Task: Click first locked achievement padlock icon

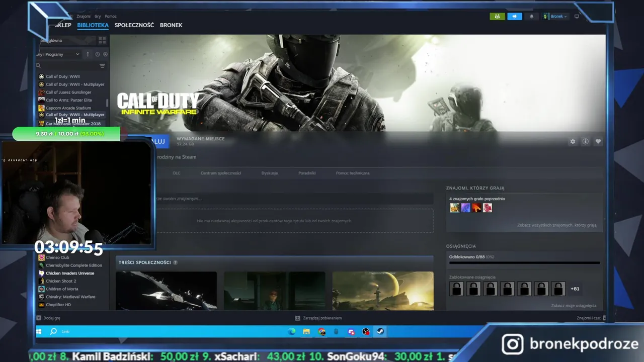Action: 456,289
